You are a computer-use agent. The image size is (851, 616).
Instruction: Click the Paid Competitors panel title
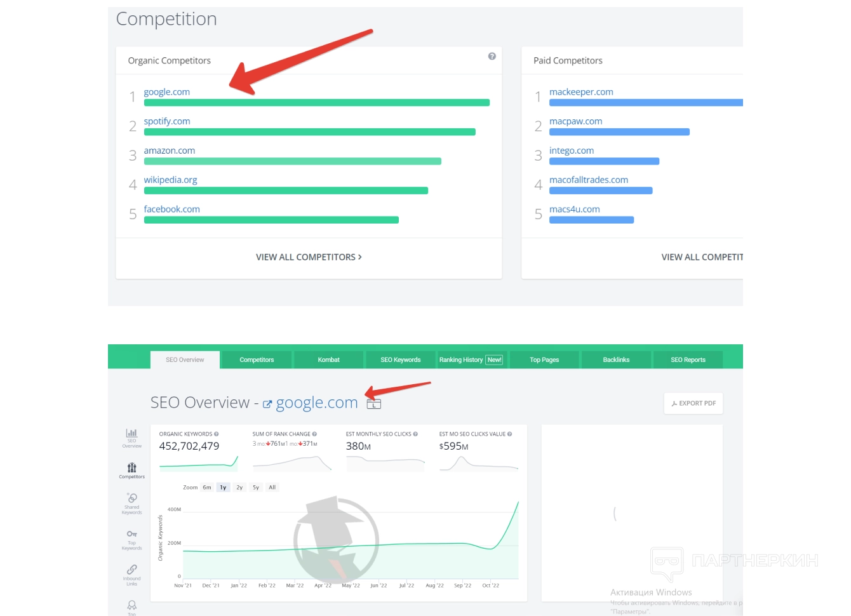click(568, 60)
